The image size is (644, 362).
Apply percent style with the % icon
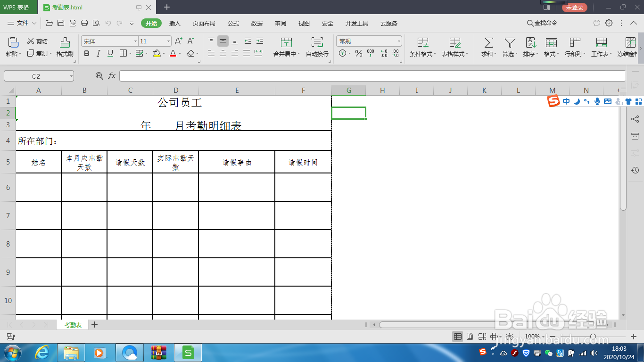(358, 53)
